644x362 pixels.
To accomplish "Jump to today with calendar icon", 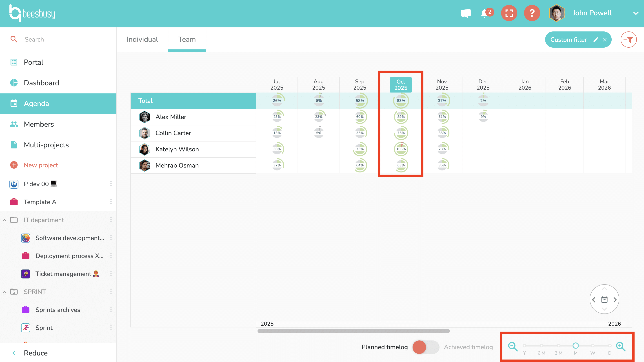I will [x=604, y=299].
